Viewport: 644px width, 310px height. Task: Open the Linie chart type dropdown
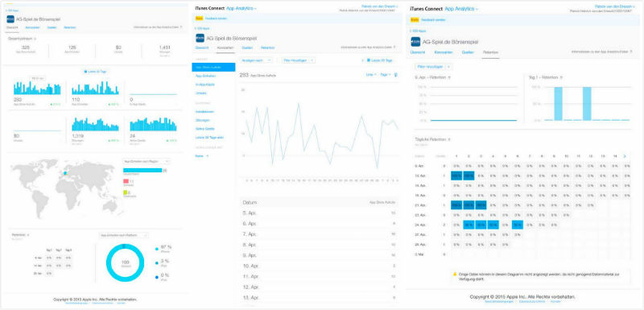point(371,75)
